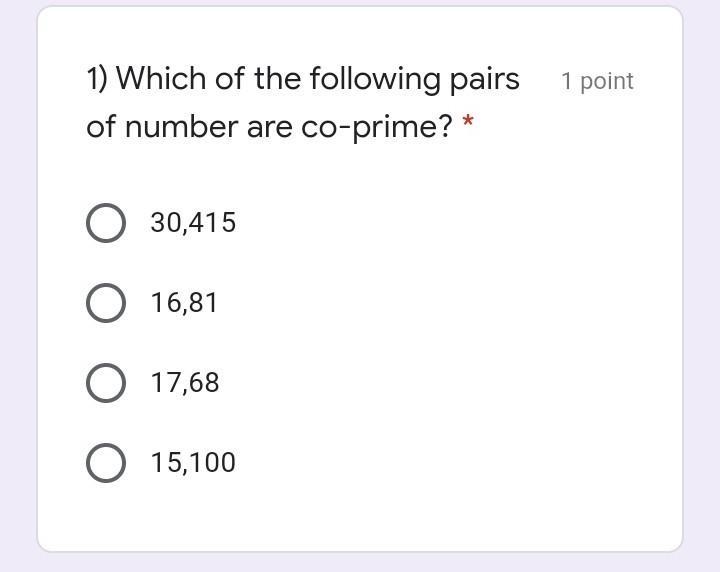Choose the option whose pair includes 81
Screen dimensions: 720x572
point(106,303)
